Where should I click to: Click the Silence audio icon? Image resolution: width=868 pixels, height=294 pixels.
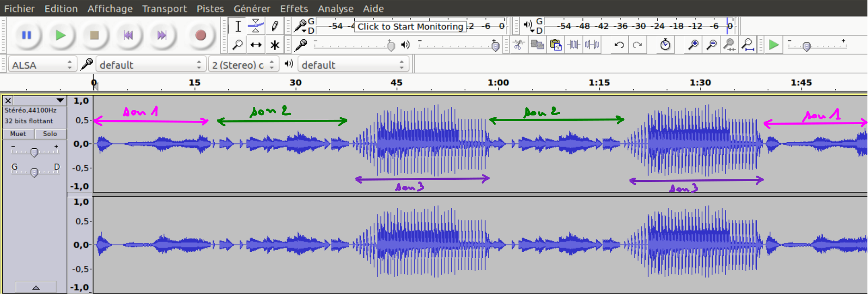592,44
